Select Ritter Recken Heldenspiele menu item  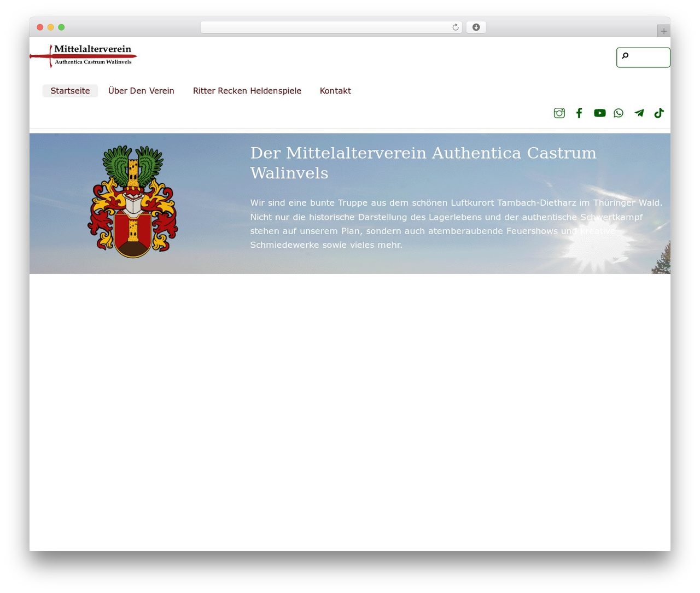(247, 91)
